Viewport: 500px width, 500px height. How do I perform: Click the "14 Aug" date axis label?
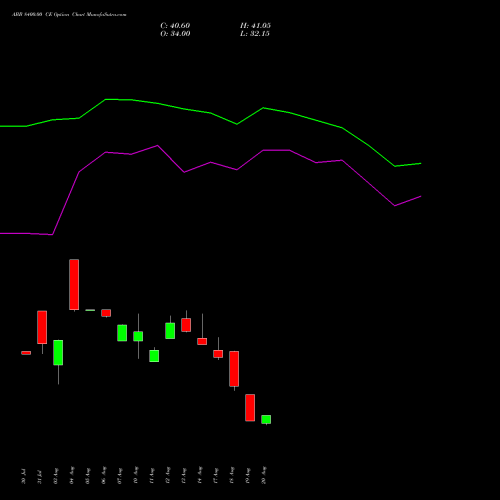[200, 475]
